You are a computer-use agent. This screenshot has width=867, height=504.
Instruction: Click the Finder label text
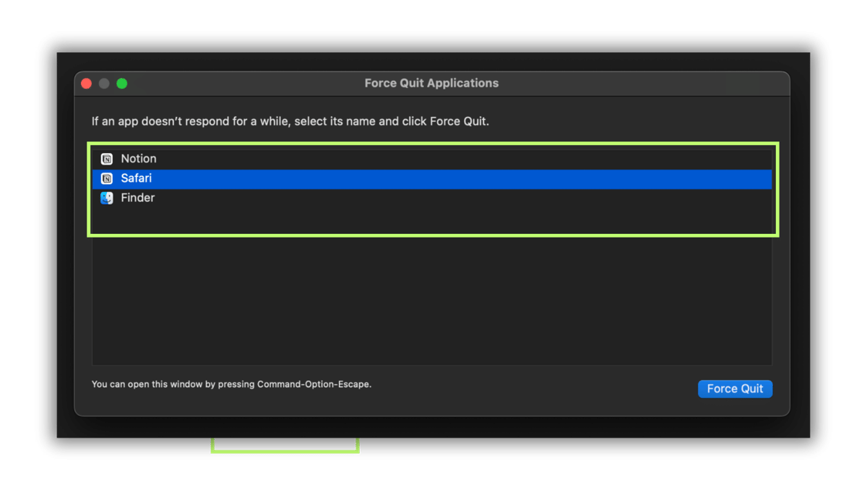[x=138, y=198]
